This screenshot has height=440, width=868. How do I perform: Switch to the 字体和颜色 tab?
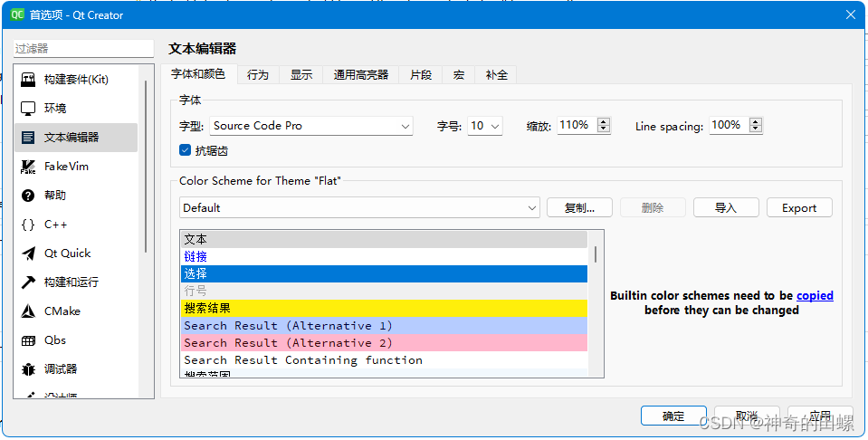tap(198, 73)
